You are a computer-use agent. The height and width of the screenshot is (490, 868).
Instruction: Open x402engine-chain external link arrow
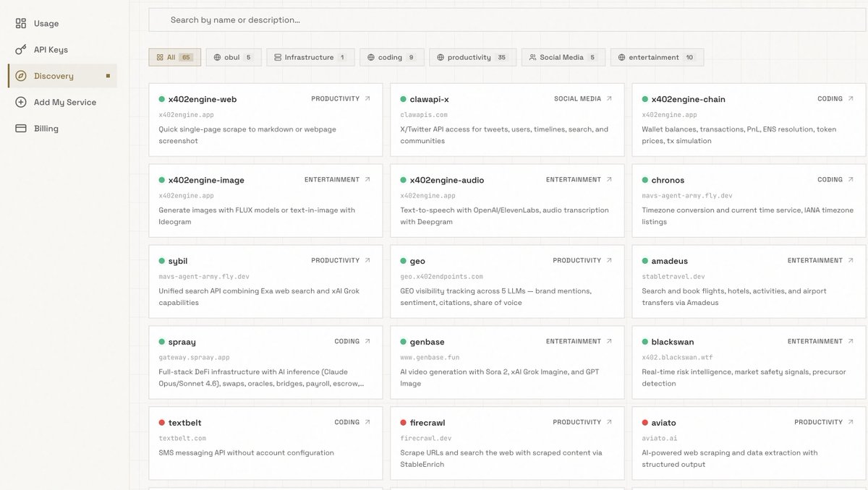(x=851, y=98)
